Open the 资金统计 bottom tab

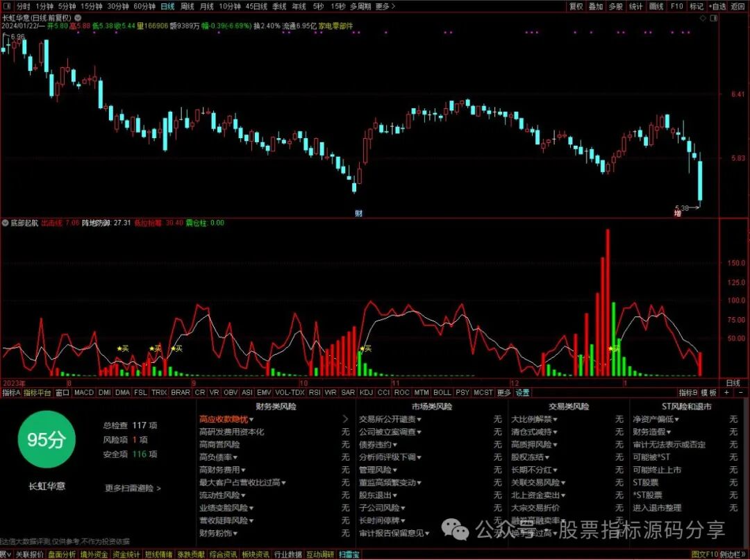click(126, 554)
